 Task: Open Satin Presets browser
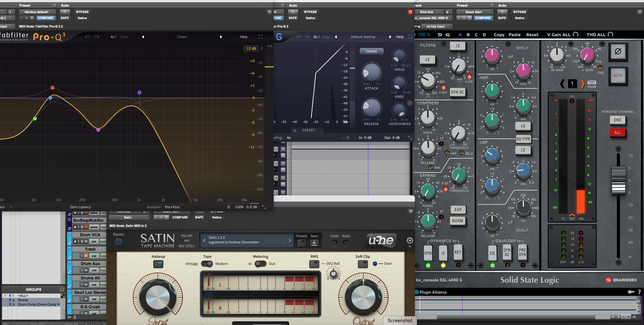[302, 243]
